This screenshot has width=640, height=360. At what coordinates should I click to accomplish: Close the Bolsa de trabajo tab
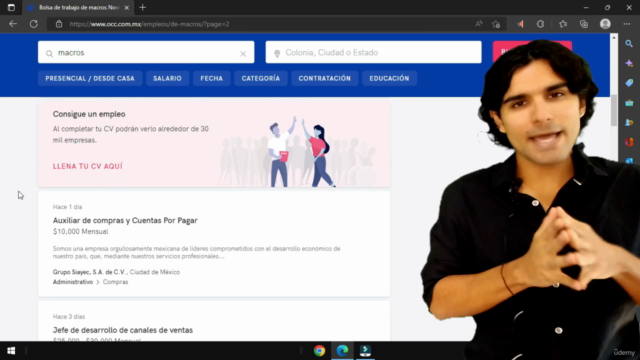point(127,7)
